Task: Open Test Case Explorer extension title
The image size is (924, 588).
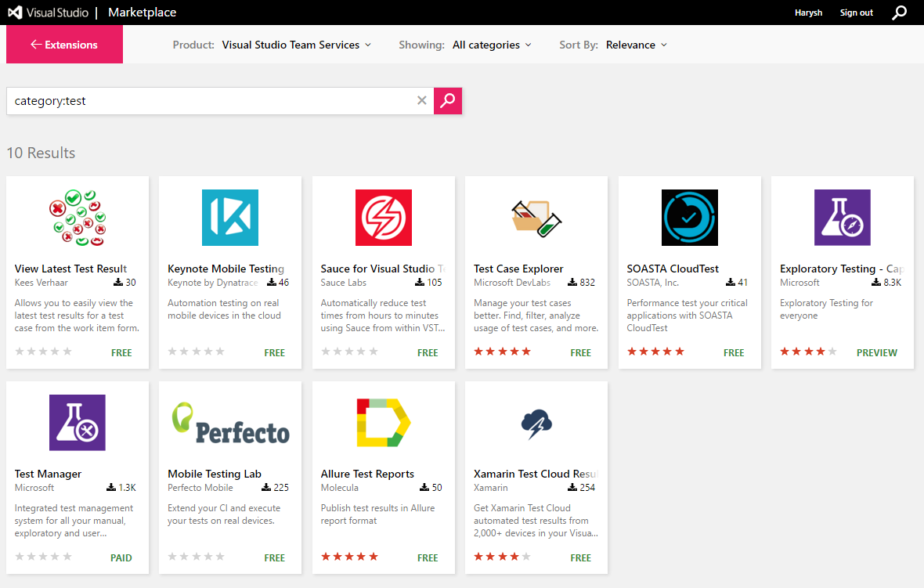Action: [x=518, y=269]
